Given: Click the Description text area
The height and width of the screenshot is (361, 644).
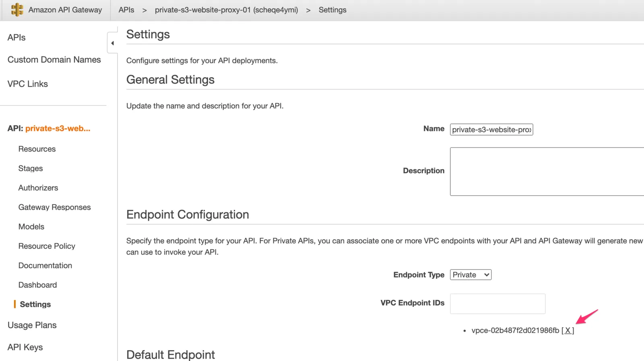Looking at the screenshot, I should pyautogui.click(x=547, y=172).
